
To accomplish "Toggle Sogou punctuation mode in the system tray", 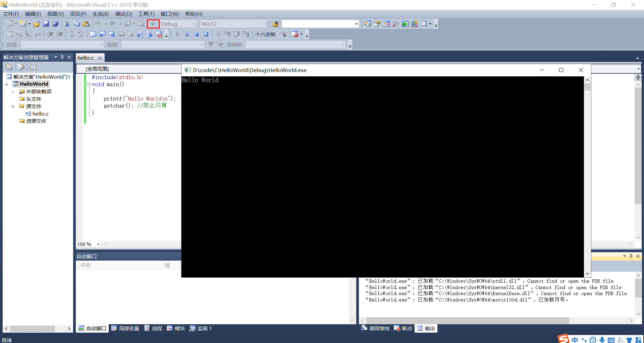I will (584, 340).
